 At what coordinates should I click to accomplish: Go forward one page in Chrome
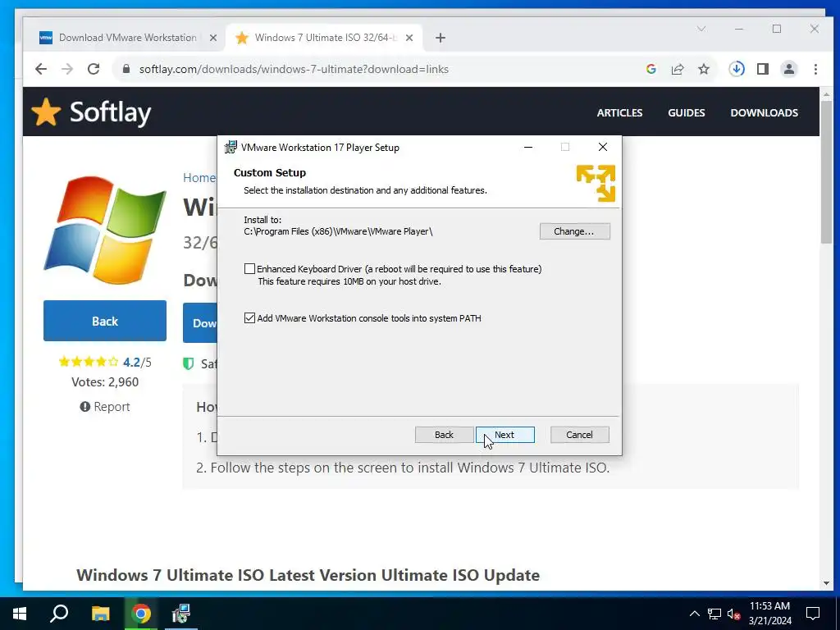coord(67,69)
